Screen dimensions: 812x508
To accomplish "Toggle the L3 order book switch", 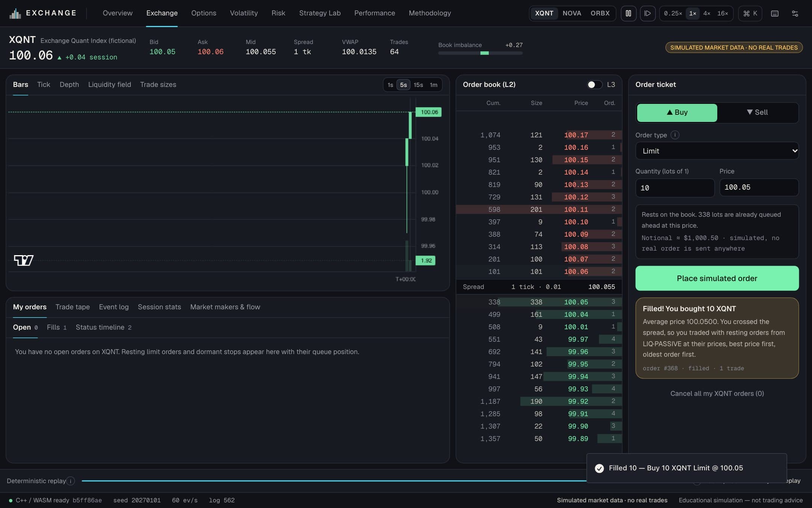I will pyautogui.click(x=594, y=85).
